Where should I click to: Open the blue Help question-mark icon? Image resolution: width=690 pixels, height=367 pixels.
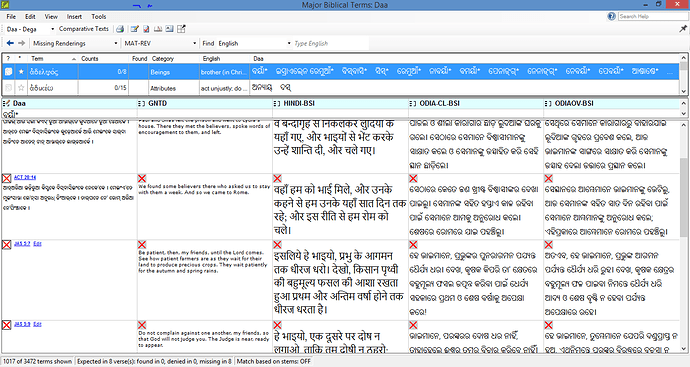[x=611, y=16]
